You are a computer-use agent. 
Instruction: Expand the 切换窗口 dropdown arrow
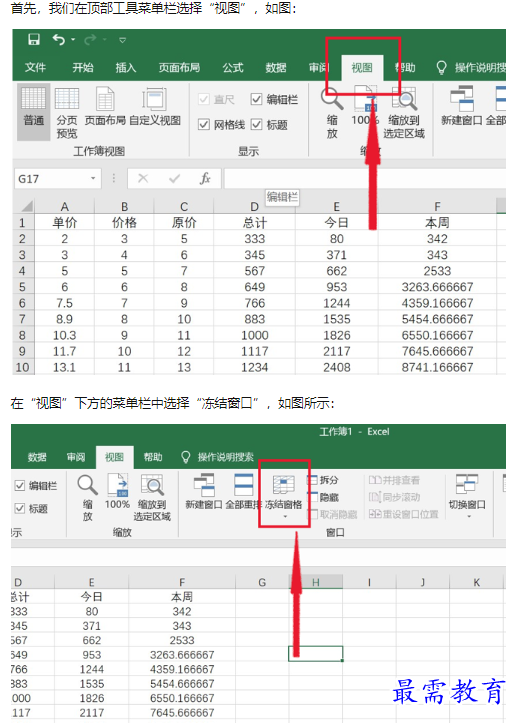tap(469, 516)
